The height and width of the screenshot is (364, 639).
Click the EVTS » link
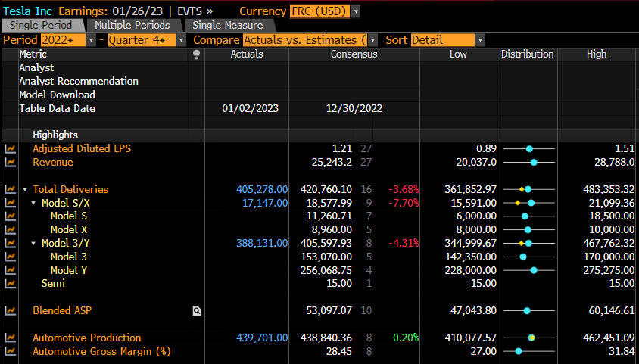[195, 11]
